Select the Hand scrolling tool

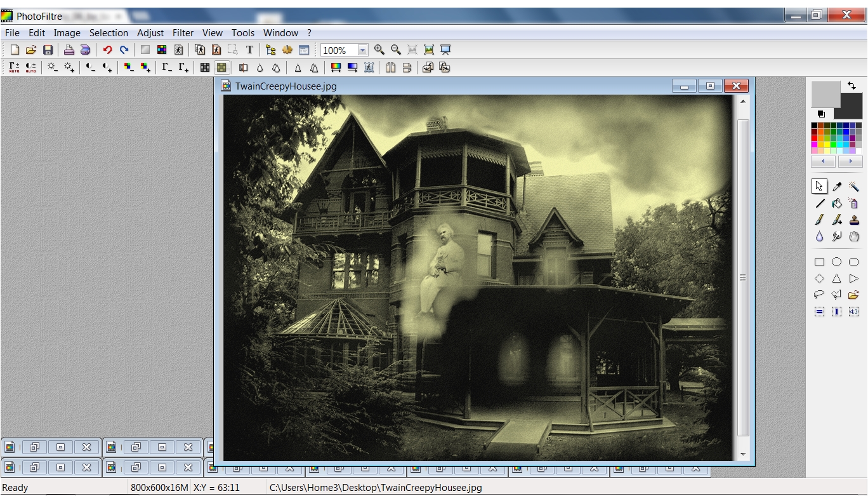pos(854,237)
